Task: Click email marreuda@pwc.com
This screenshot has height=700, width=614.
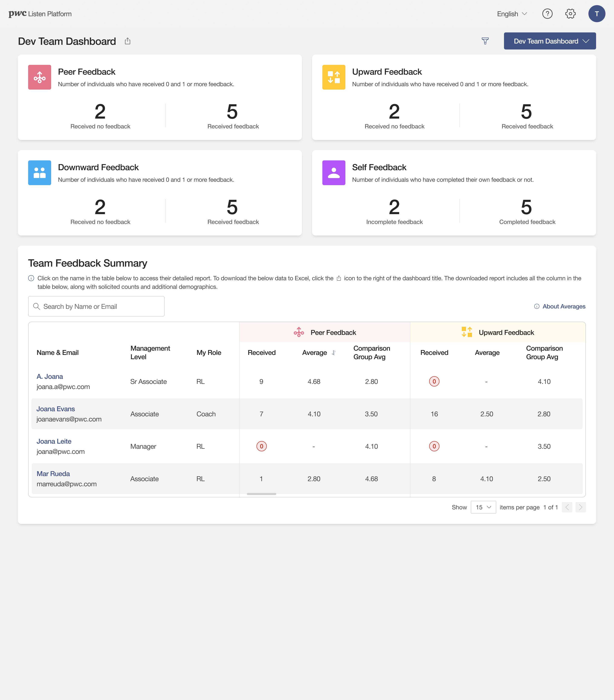Action: point(67,484)
